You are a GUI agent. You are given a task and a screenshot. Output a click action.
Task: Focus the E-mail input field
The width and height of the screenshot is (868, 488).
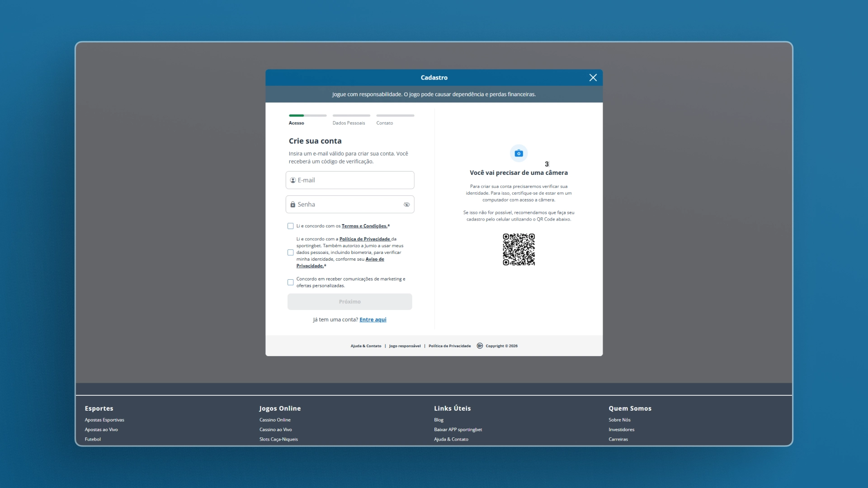point(349,180)
